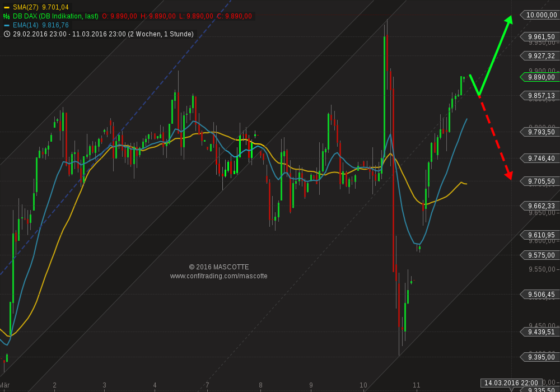Screen dimensions: 560x392
Task: Click the 14.03.2016 22:00 date marker
Action: pos(511,382)
